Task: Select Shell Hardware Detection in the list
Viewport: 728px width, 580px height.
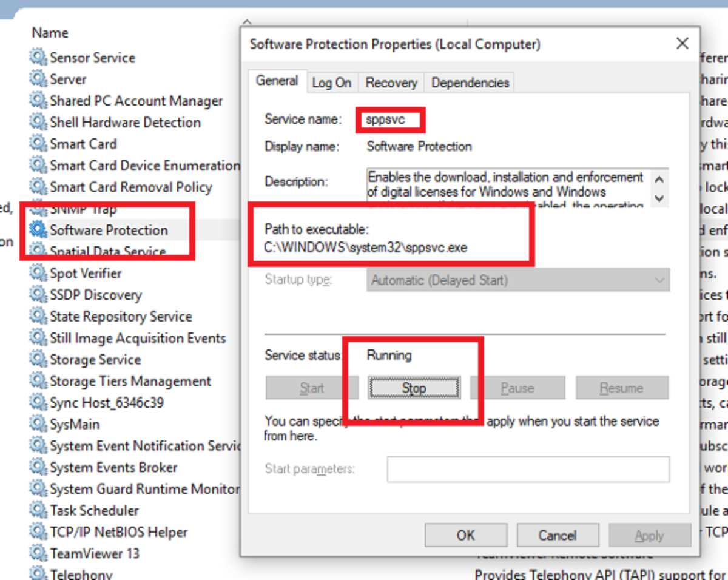Action: tap(125, 122)
